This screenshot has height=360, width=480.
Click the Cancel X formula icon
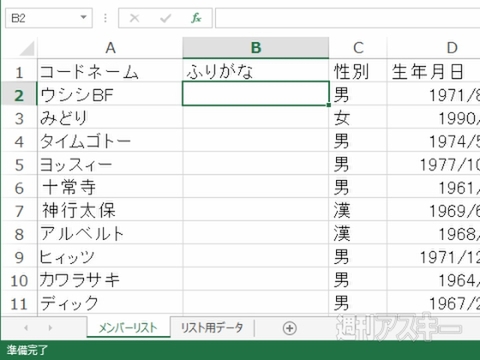pyautogui.click(x=134, y=18)
